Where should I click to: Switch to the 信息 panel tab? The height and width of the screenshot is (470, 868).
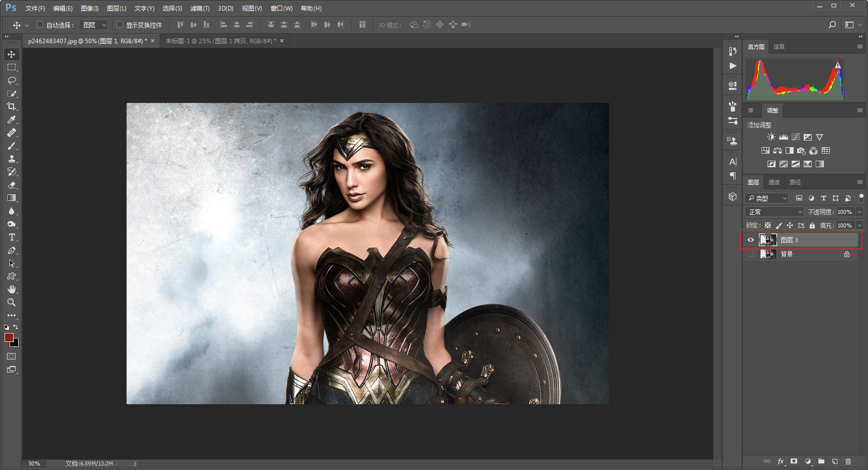click(779, 47)
